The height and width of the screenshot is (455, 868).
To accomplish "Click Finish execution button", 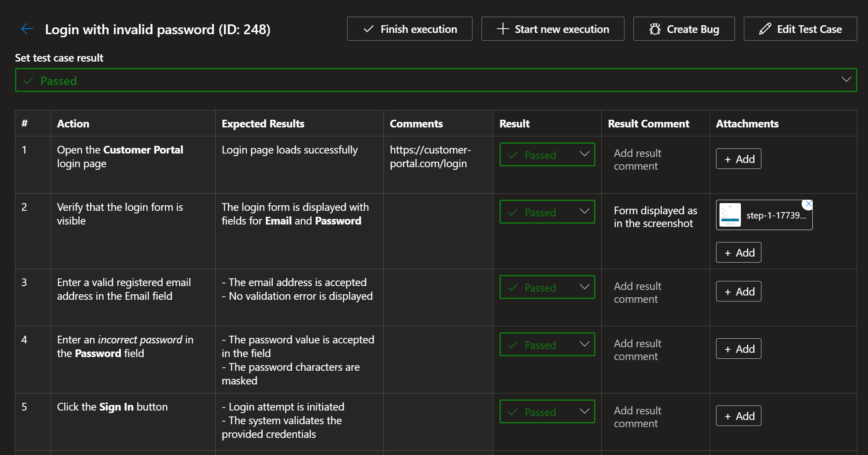I will pyautogui.click(x=410, y=29).
